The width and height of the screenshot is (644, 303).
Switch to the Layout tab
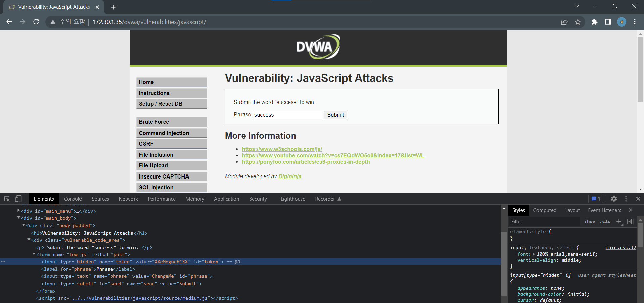point(572,210)
